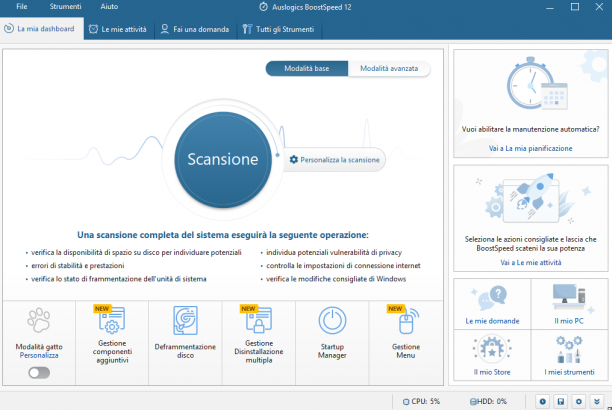This screenshot has width=612, height=410.
Task: Click the dashboard icon in La mia dashboard tab
Action: pyautogui.click(x=9, y=29)
